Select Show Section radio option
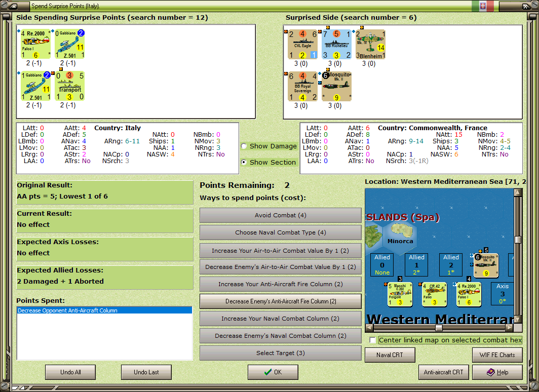539x392 pixels. tap(244, 162)
